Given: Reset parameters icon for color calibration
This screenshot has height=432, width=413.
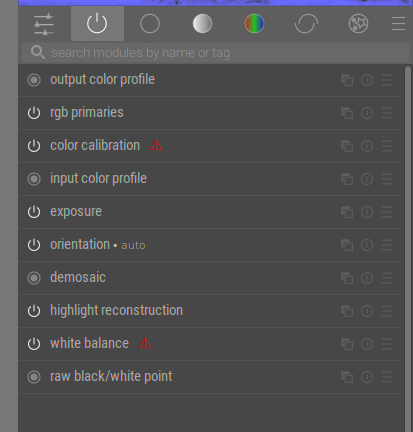Looking at the screenshot, I should click(x=367, y=146).
